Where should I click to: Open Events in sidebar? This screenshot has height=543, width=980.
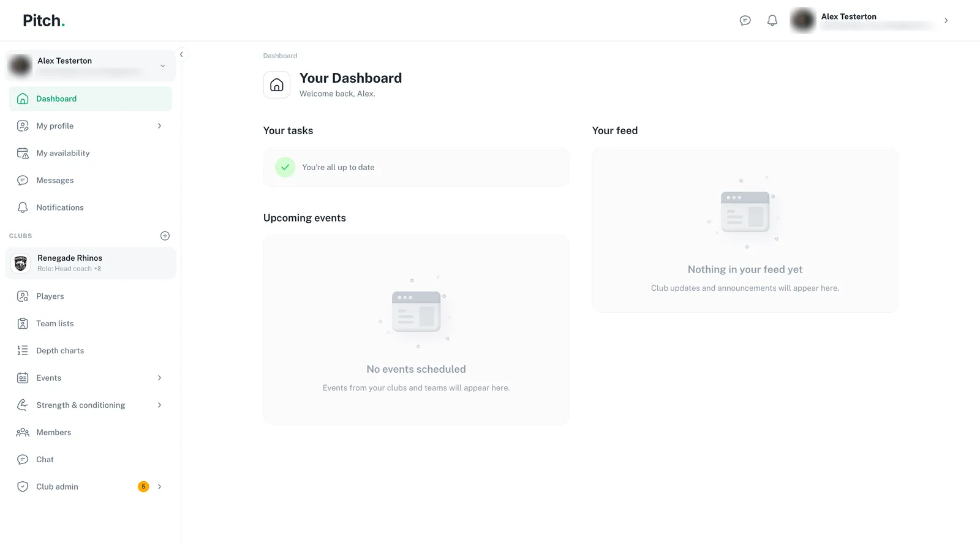click(90, 378)
